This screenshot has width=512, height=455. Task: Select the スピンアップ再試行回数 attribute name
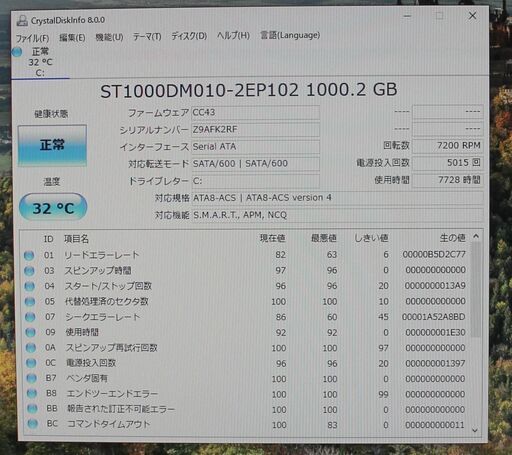(x=112, y=347)
